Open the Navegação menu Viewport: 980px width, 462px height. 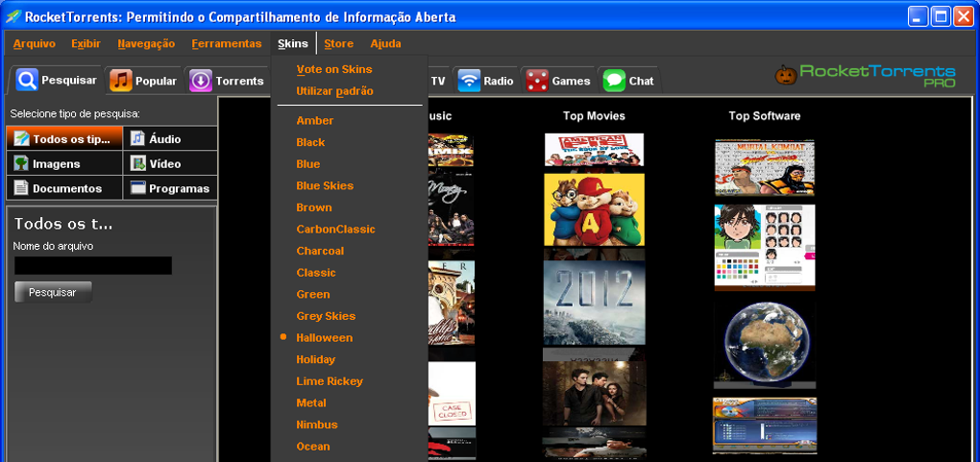pyautogui.click(x=146, y=44)
